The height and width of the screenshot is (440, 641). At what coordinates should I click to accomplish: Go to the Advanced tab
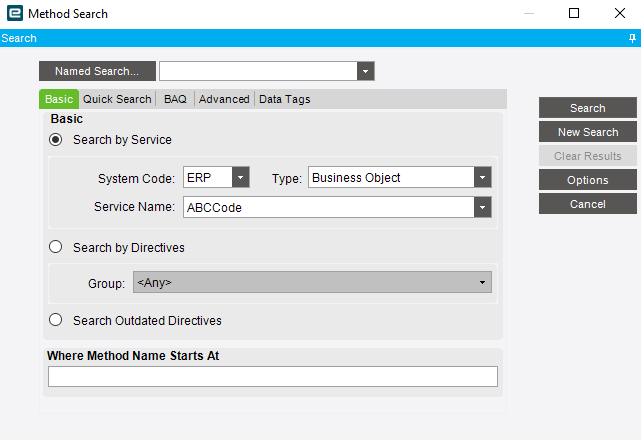click(x=224, y=99)
